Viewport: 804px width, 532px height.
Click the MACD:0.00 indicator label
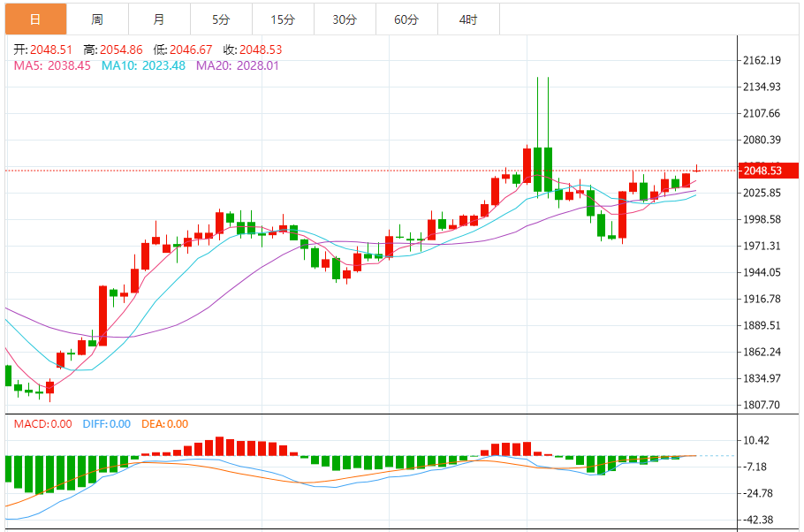coord(43,424)
